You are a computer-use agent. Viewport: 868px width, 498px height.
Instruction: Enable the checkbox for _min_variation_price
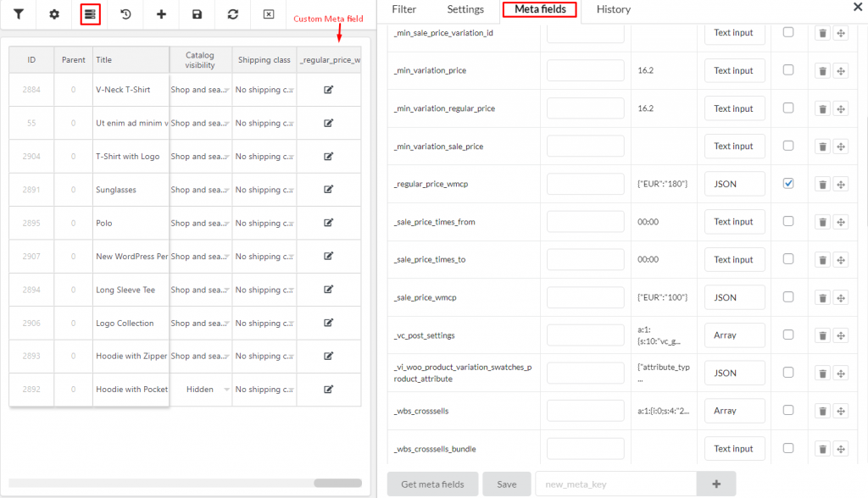pyautogui.click(x=788, y=70)
